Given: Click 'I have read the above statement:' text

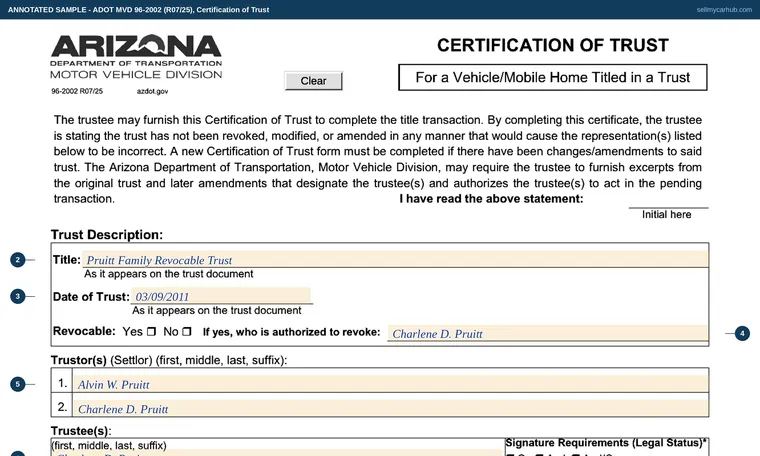Looking at the screenshot, I should [491, 199].
